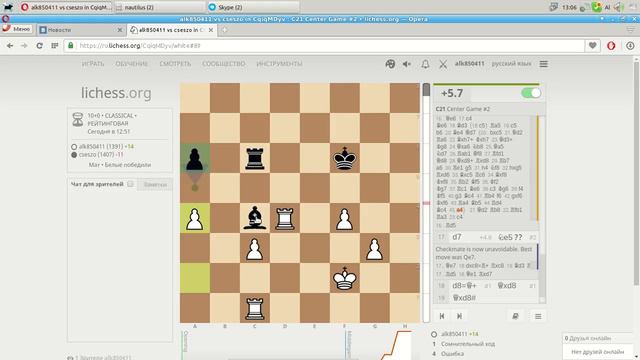Close the Новости tab
Image resolution: width=640 pixels, height=360 pixels.
tap(120, 30)
